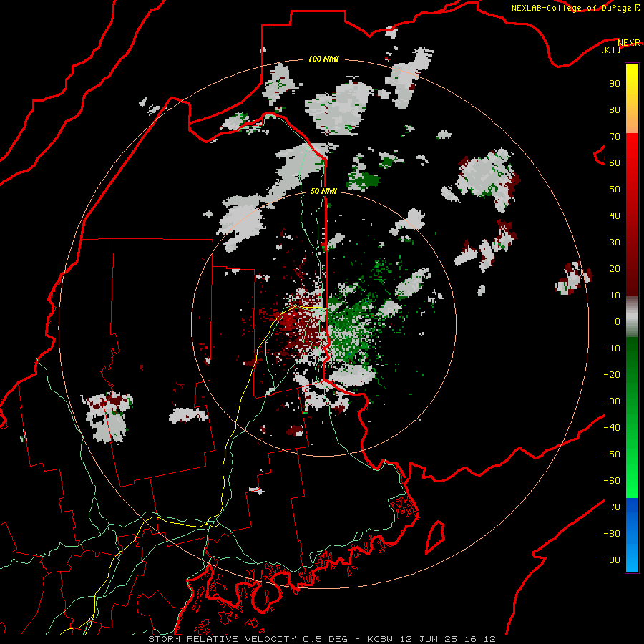Click the -20 value on velocity scale
The width and height of the screenshot is (644, 644).
click(x=612, y=374)
